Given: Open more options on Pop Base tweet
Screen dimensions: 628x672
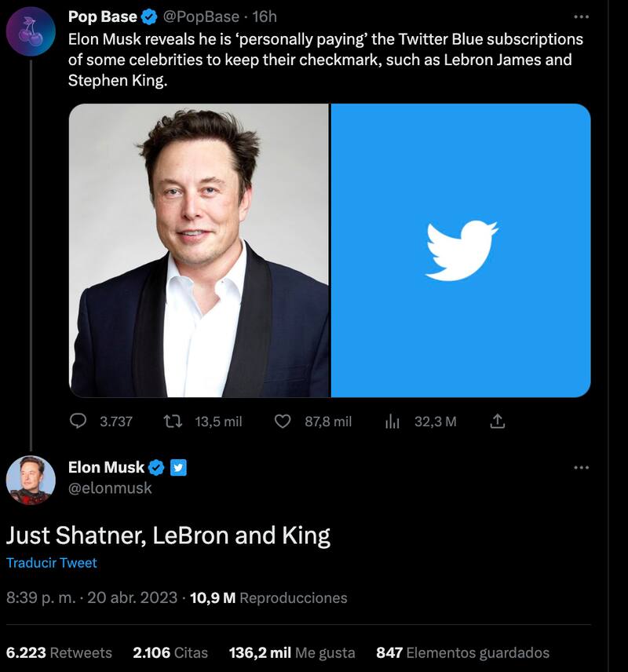Looking at the screenshot, I should (581, 16).
